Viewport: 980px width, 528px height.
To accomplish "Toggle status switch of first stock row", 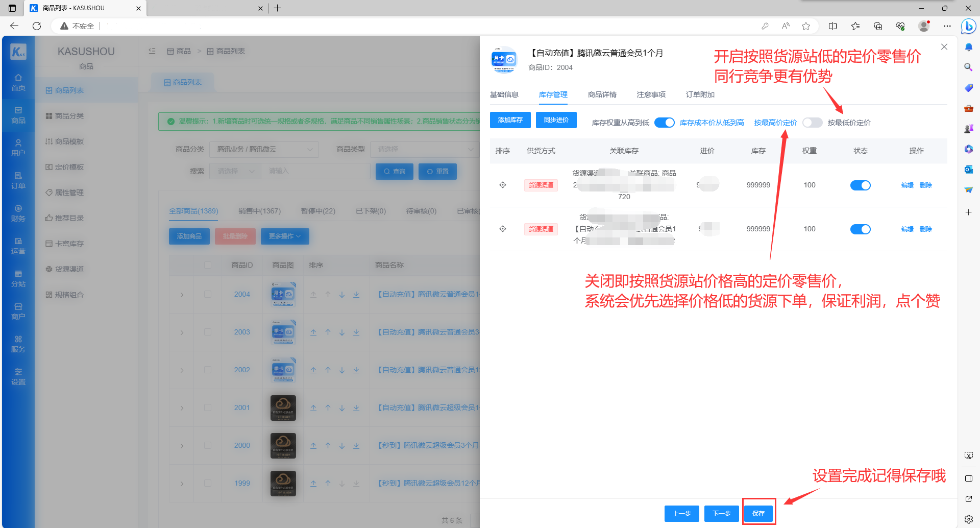I will [x=861, y=185].
